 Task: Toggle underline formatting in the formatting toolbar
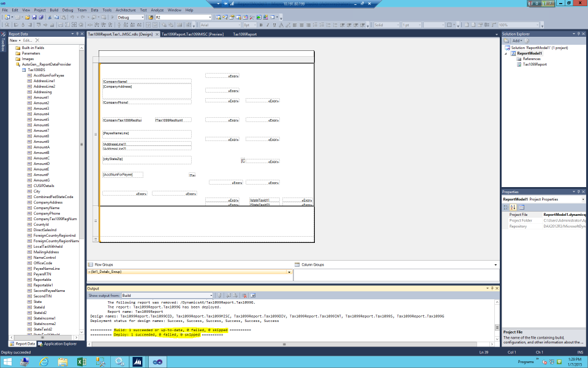click(274, 24)
